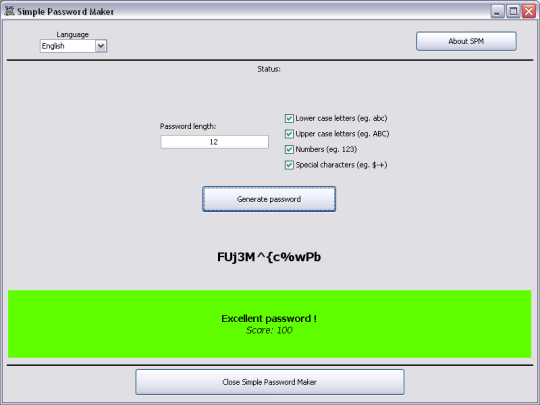Click the Password length: label
The width and height of the screenshot is (540, 405).
coord(188,126)
